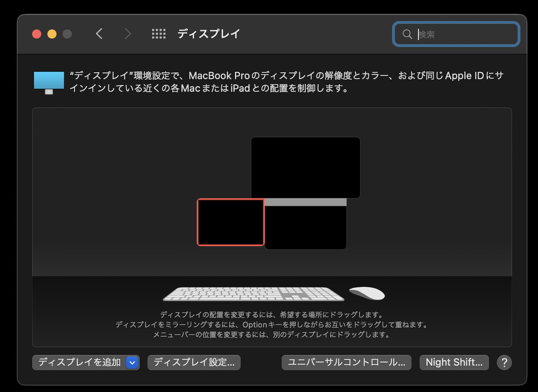Click the Optionキー mirroring instruction text

272,325
